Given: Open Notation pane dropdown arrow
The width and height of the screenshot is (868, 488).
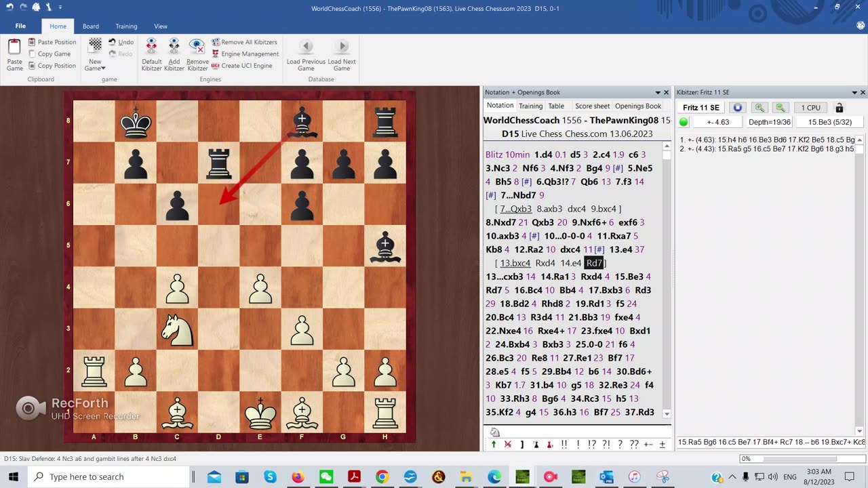Looking at the screenshot, I should click(x=657, y=92).
